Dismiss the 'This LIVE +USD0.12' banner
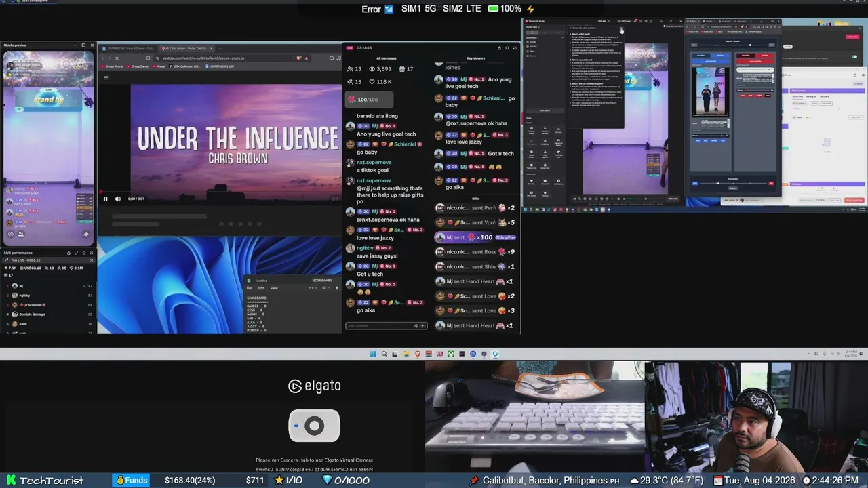The image size is (868, 488). (x=91, y=260)
